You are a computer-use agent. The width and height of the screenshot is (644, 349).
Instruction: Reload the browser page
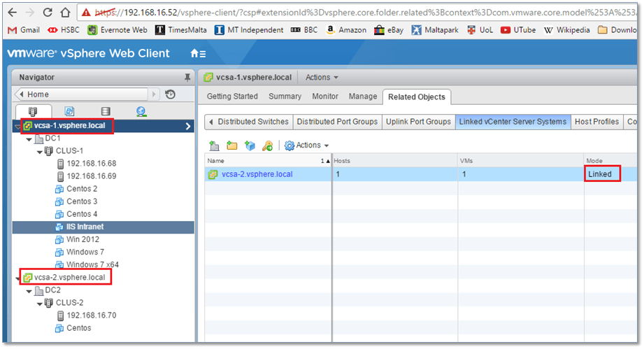point(48,13)
